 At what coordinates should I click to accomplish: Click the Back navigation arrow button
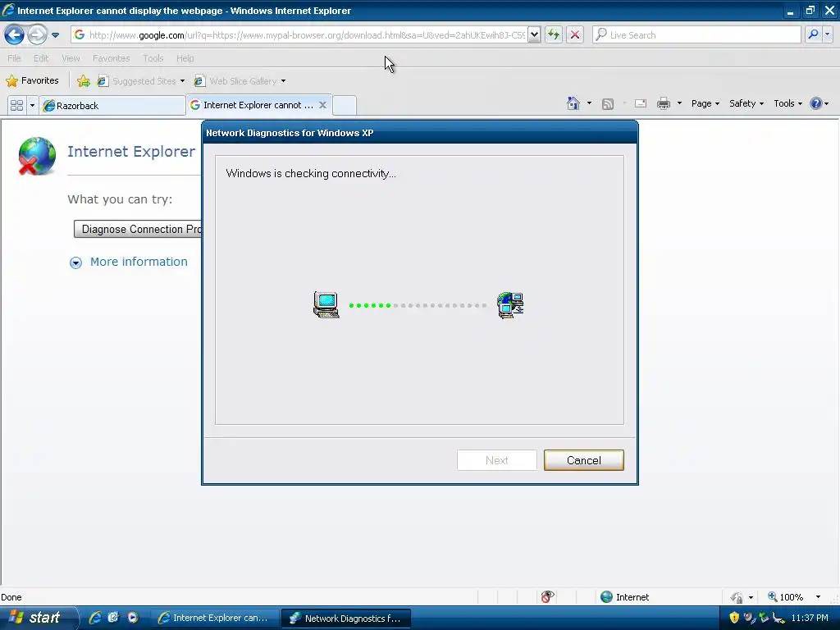tap(14, 34)
